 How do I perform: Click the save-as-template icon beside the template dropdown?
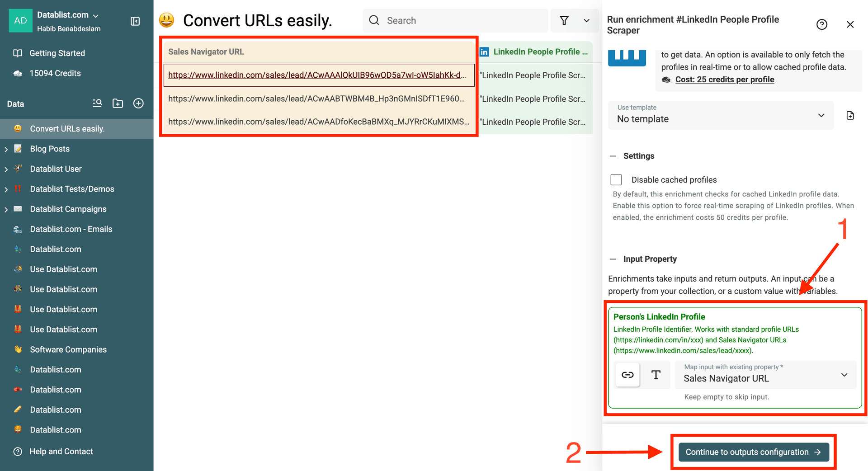pyautogui.click(x=850, y=115)
